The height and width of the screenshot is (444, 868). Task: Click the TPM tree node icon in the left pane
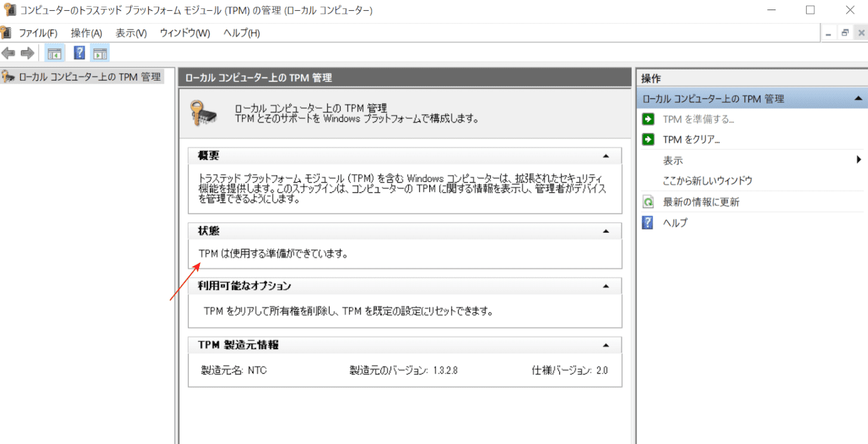(x=8, y=77)
